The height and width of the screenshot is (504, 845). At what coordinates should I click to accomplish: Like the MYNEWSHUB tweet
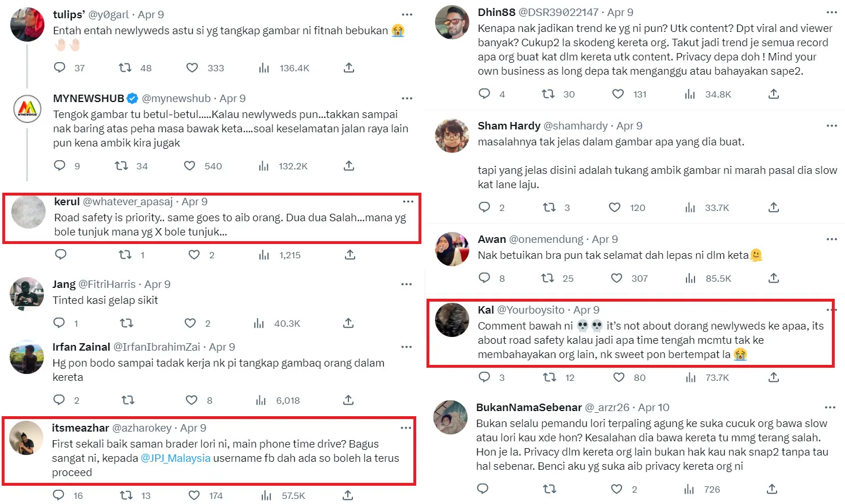point(190,166)
